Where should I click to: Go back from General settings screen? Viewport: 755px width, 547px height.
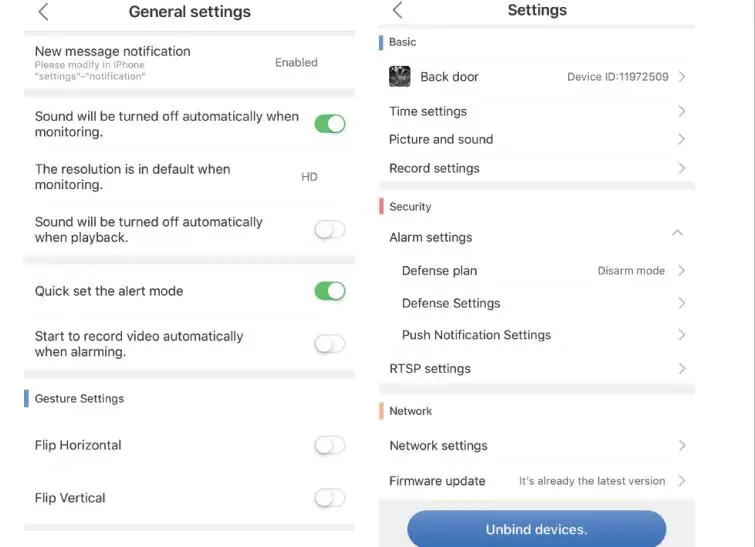point(43,12)
